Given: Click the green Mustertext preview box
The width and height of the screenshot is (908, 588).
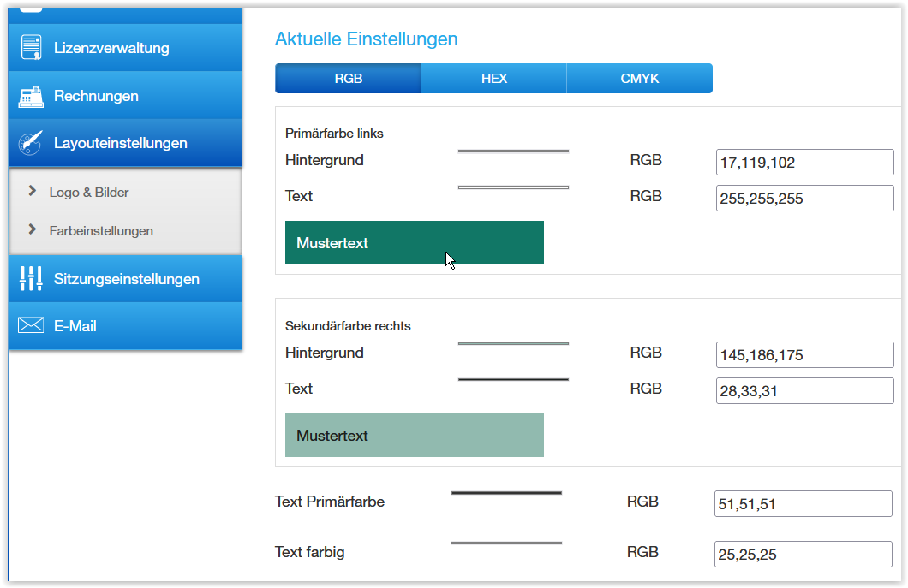Looking at the screenshot, I should [415, 243].
